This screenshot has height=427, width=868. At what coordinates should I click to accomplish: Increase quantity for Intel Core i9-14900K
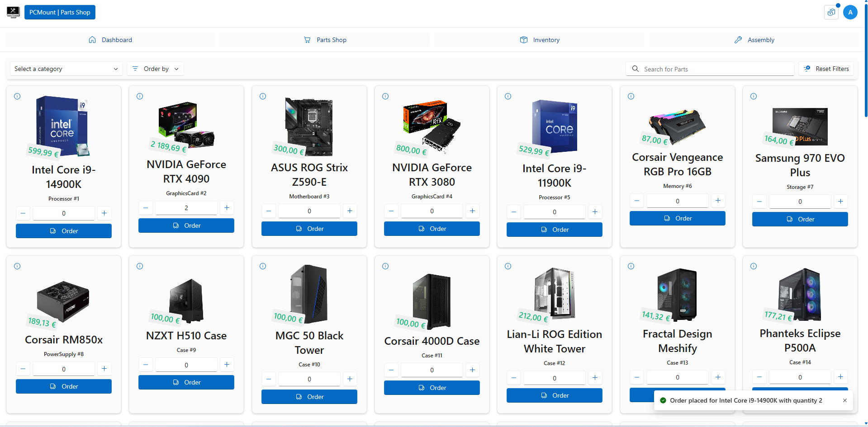(104, 213)
